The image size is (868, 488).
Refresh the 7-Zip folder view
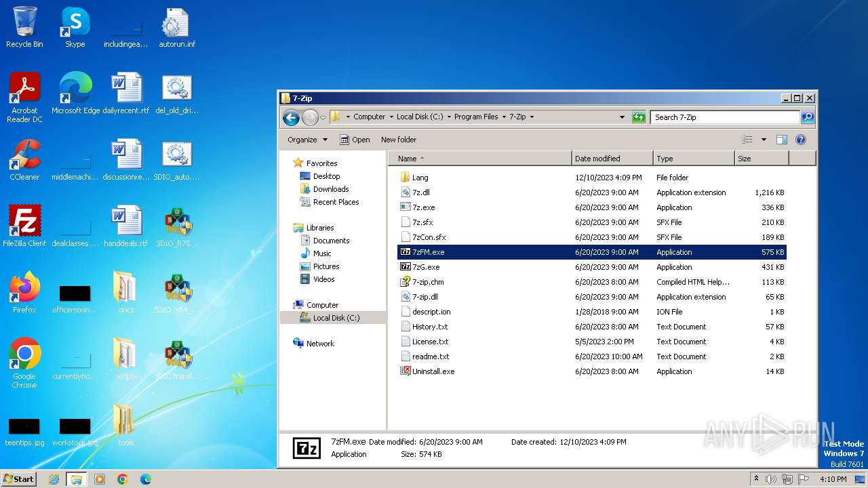click(639, 117)
